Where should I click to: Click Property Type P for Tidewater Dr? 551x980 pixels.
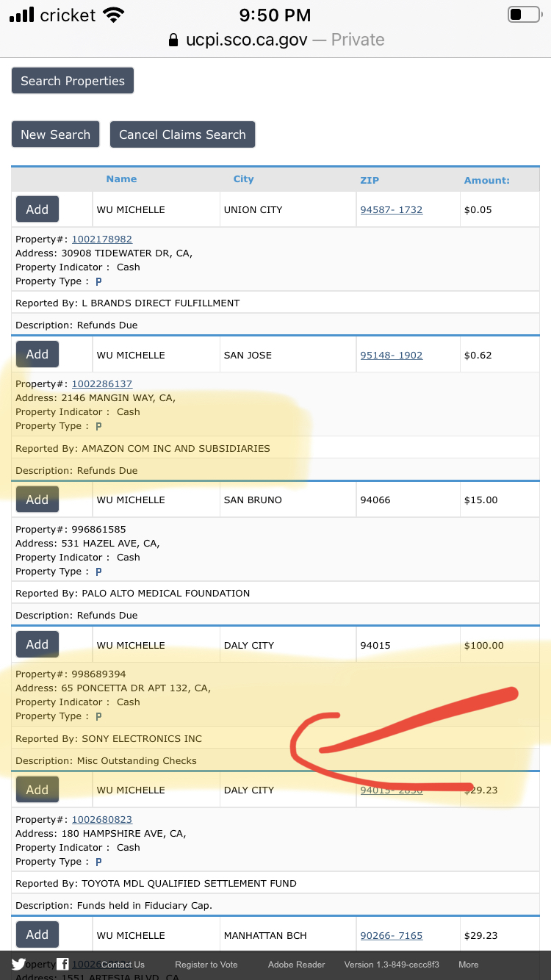point(98,281)
